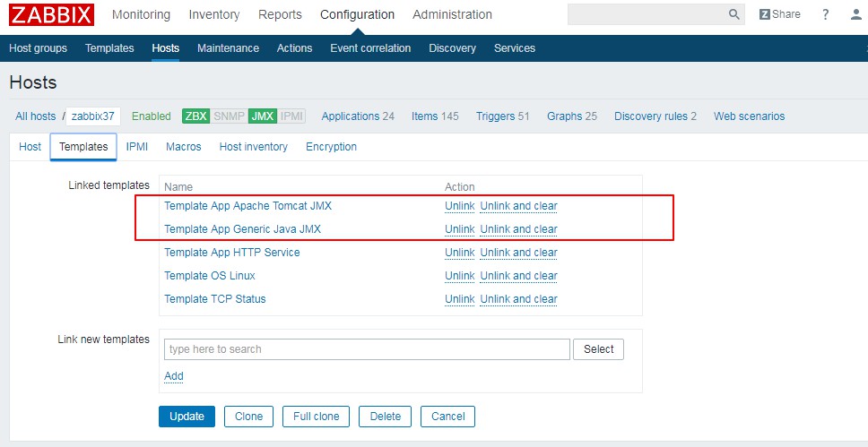Image resolution: width=868 pixels, height=447 pixels.
Task: Open the user profile icon
Action: pos(855,14)
